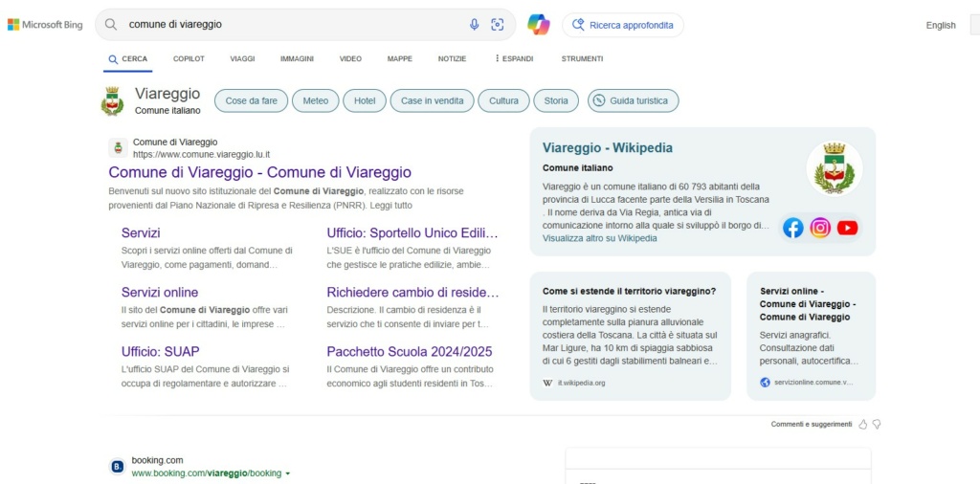Select the CERCA tab
Screen dimensions: 980x484
coord(127,58)
